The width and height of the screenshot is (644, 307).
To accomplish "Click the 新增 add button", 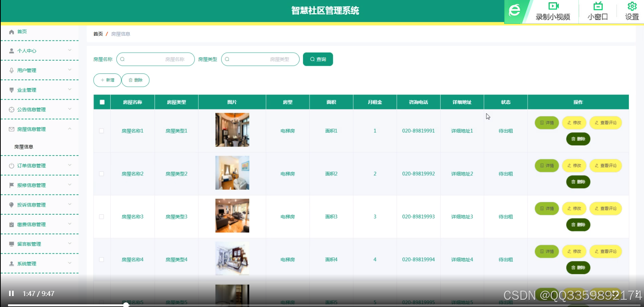I will click(107, 80).
